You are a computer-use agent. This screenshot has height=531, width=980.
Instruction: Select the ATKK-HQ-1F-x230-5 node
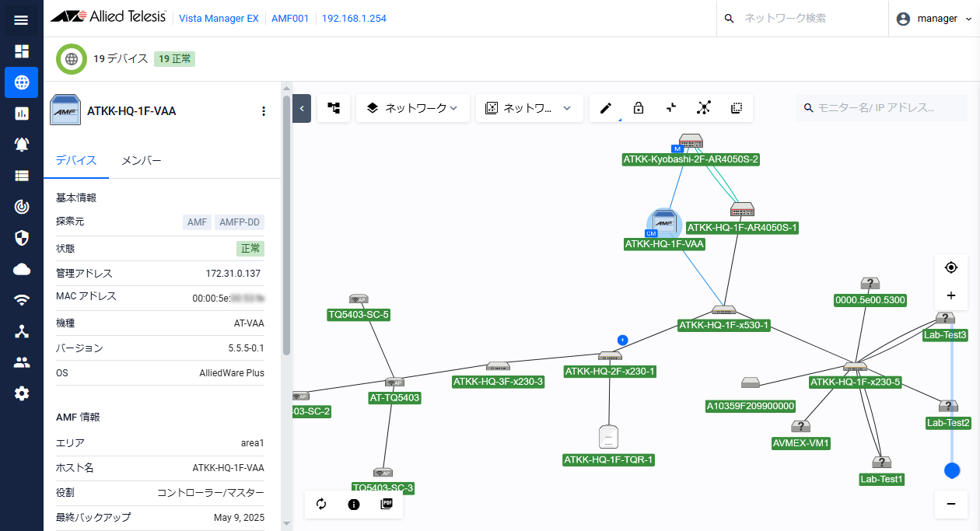tap(855, 367)
